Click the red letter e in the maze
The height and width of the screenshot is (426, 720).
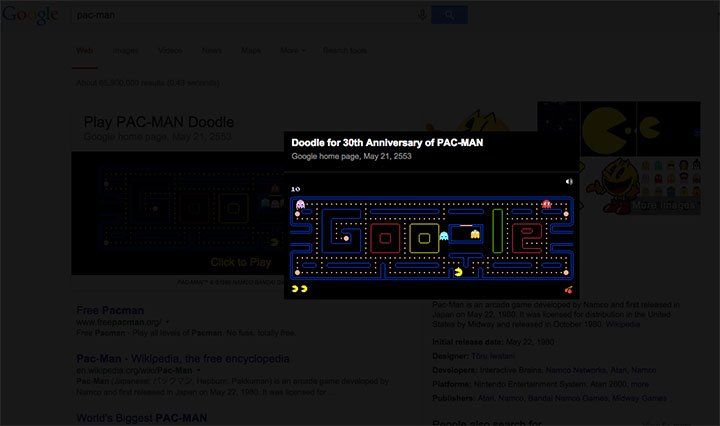click(x=527, y=238)
